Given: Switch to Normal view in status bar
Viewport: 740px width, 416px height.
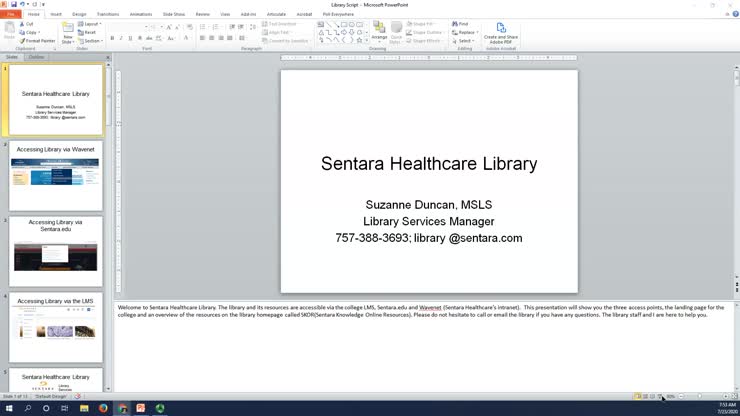Looking at the screenshot, I should (x=638, y=397).
